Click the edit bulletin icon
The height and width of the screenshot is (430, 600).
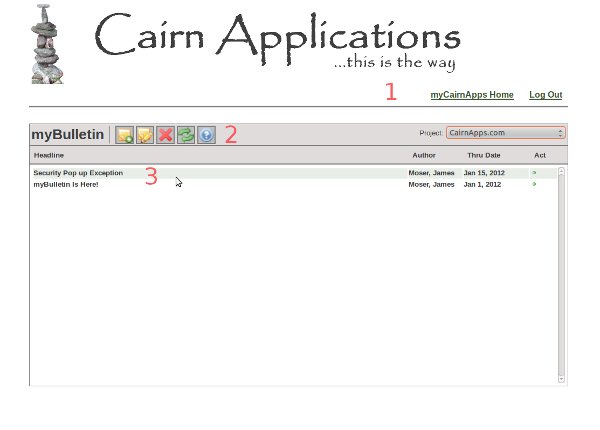tap(145, 135)
